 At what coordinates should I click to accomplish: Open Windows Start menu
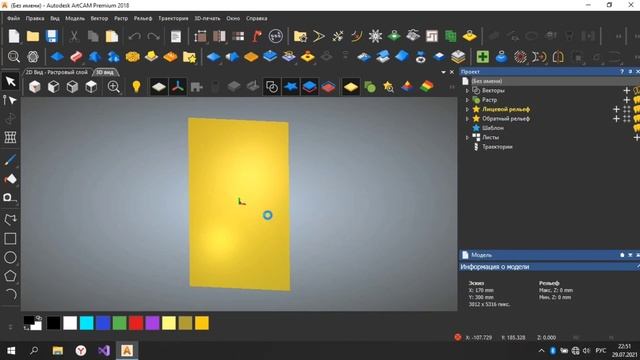(x=11, y=351)
